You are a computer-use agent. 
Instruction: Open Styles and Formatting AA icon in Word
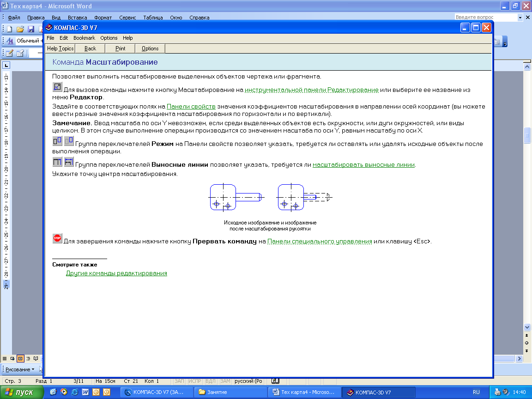click(10, 41)
